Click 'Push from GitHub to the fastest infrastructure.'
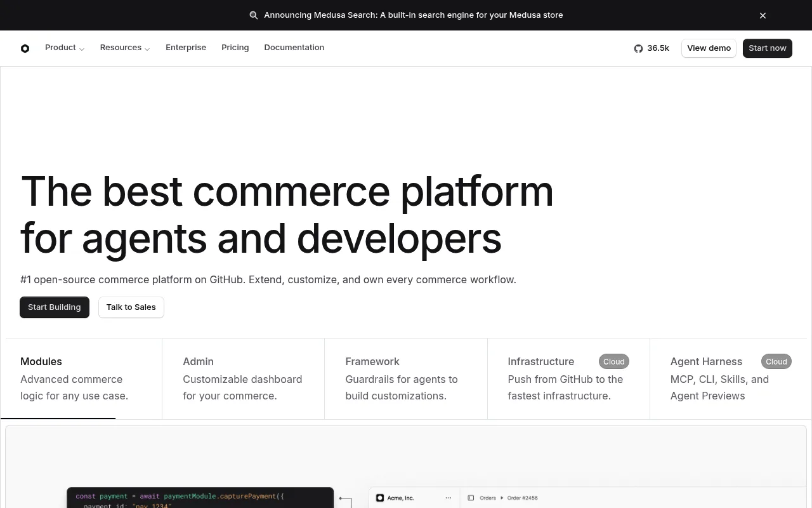The height and width of the screenshot is (508, 812). (565, 387)
